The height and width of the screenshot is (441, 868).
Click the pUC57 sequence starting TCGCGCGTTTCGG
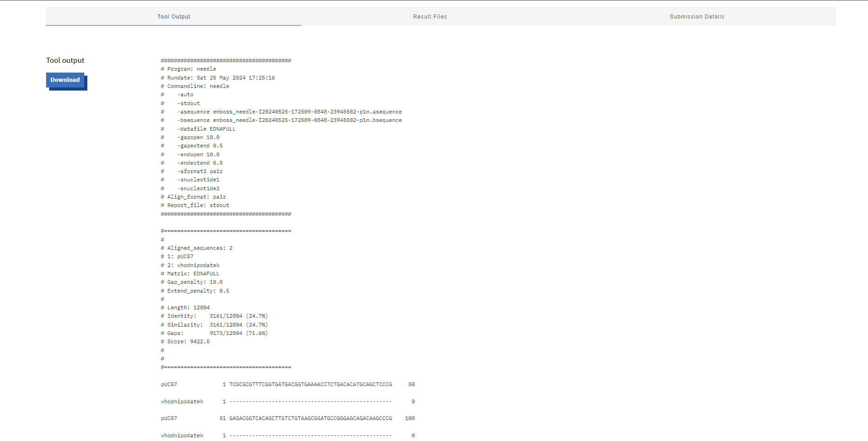pyautogui.click(x=310, y=384)
